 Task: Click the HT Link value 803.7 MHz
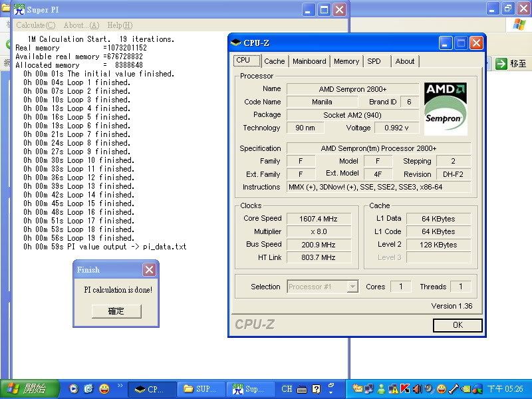319,257
